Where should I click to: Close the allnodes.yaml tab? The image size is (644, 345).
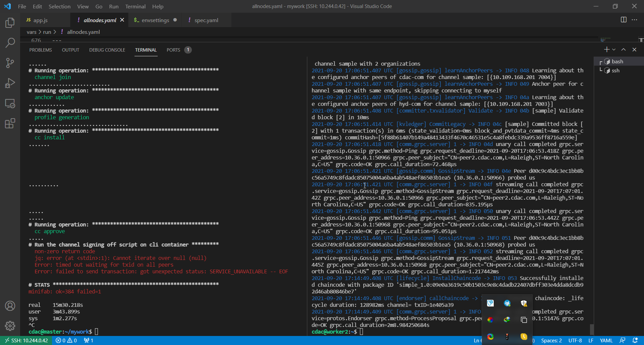122,20
